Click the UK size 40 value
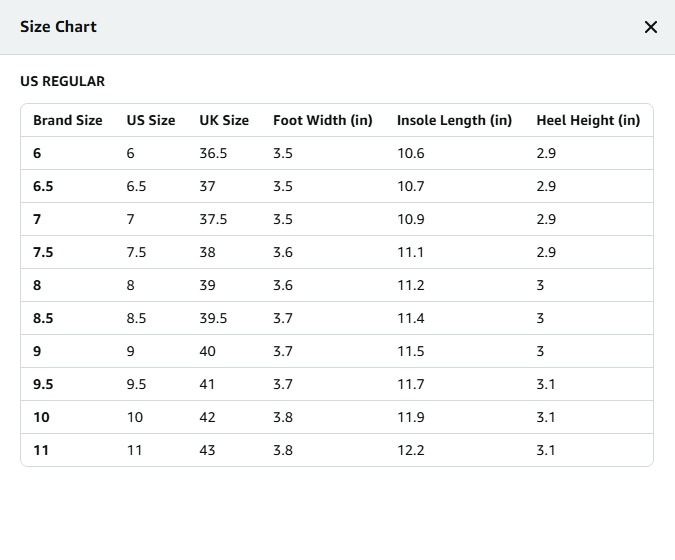 pyautogui.click(x=207, y=351)
